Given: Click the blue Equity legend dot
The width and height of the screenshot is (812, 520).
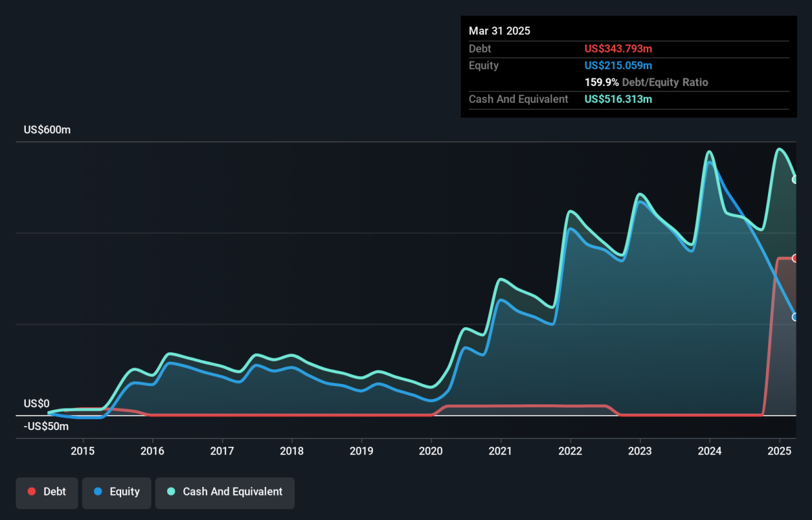Looking at the screenshot, I should 98,492.
